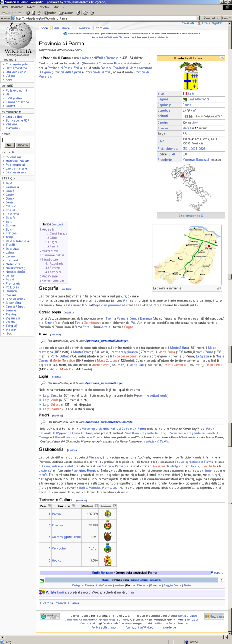Viewport: 232px width, 644px height.
Task: Open the Ansicht menu
Action: click(x=31, y=8)
